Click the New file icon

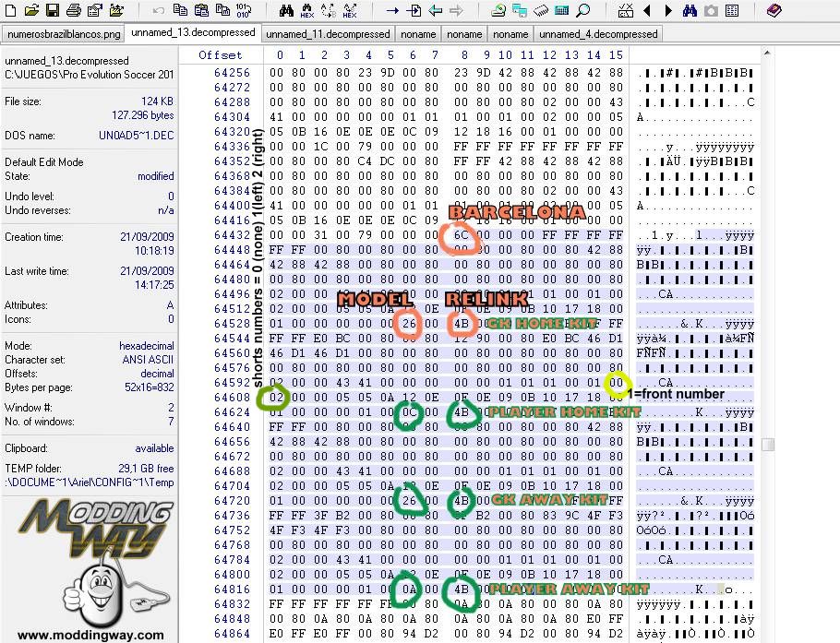11,11
